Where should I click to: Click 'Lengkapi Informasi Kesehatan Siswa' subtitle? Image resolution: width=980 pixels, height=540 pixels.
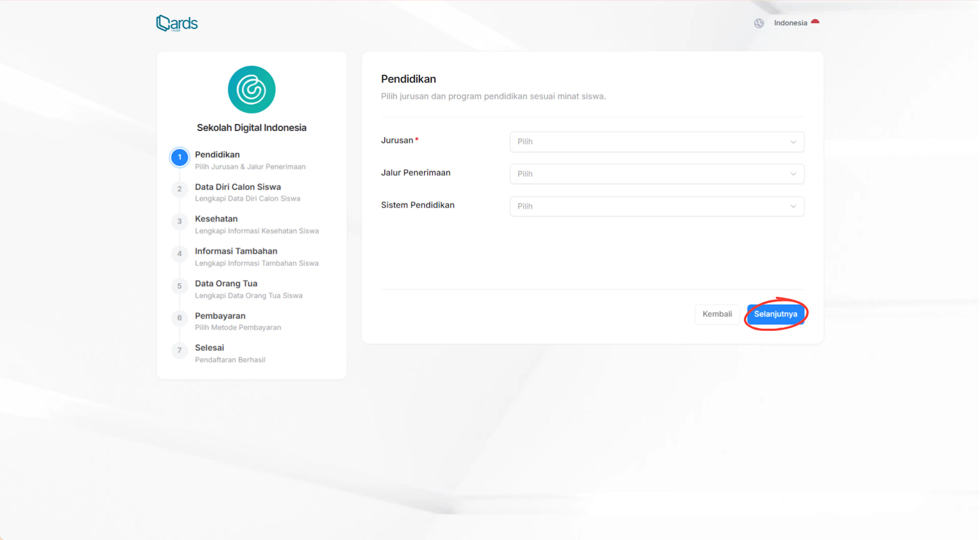(x=257, y=231)
